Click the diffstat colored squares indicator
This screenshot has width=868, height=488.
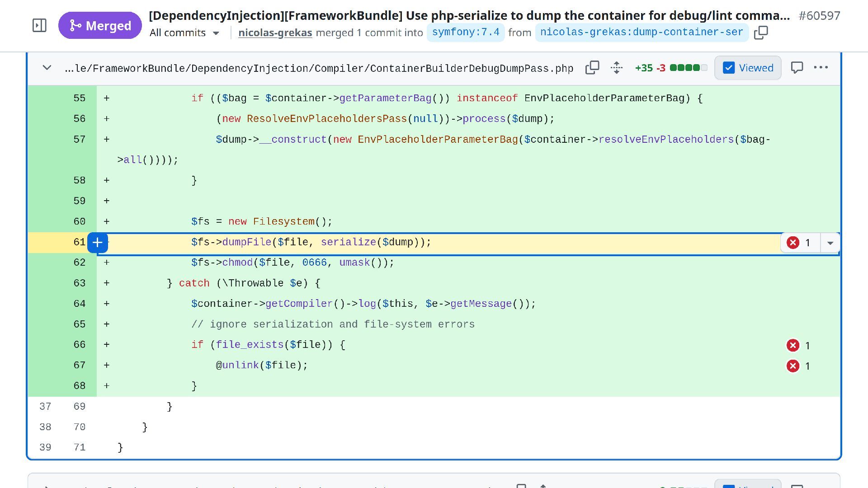click(x=688, y=68)
